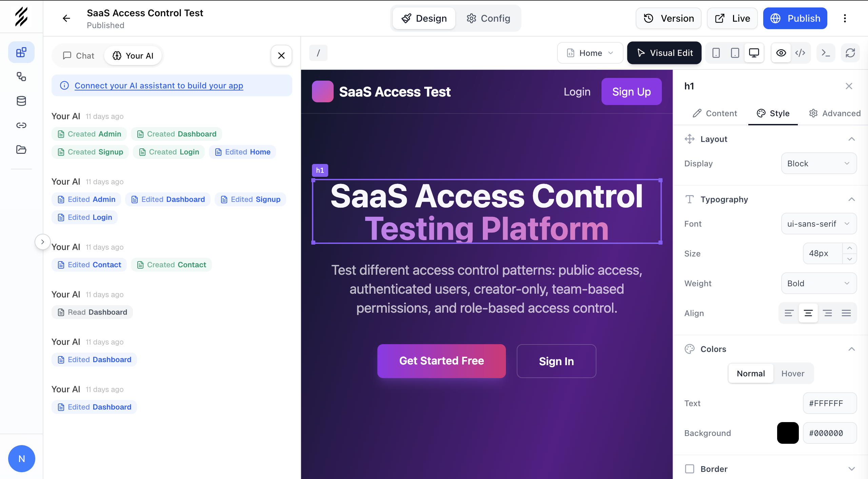The image size is (868, 479).
Task: Switch color state to Hover
Action: click(x=793, y=373)
